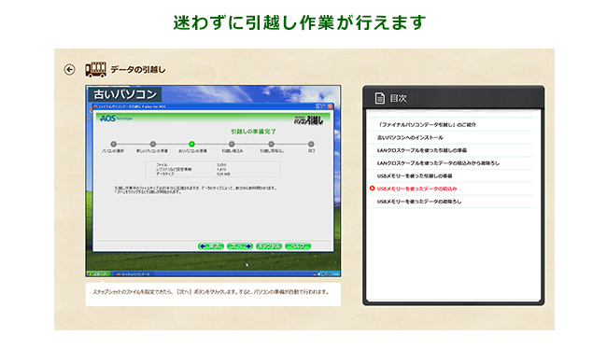Click the green キャンセル button
The width and height of the screenshot is (607, 364).
click(x=269, y=246)
